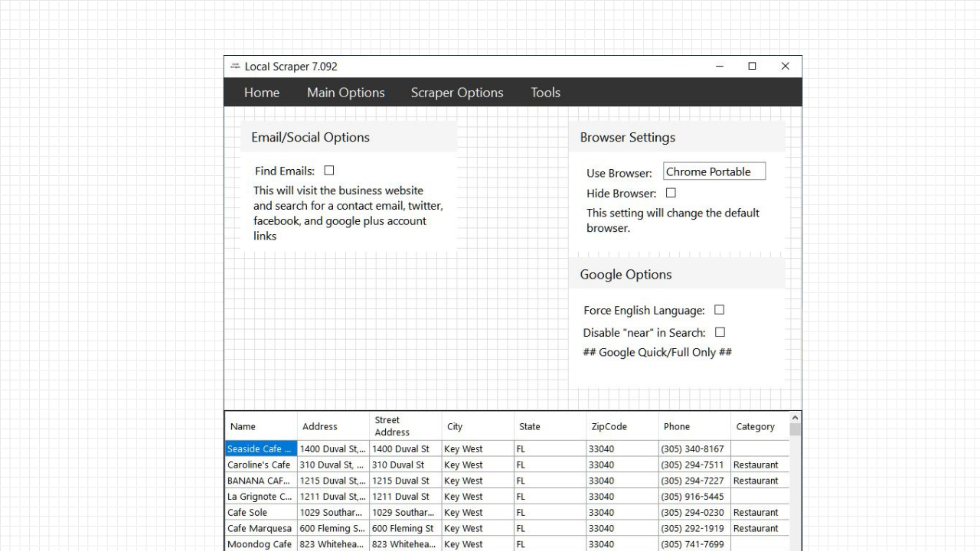
Task: Click the ZipCode column header
Action: pyautogui.click(x=609, y=426)
